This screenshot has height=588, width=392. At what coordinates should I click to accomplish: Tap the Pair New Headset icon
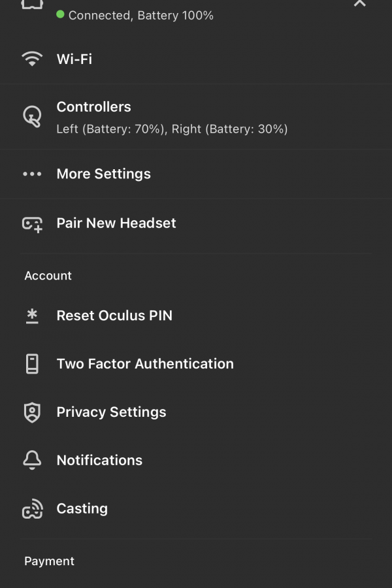[x=32, y=224]
